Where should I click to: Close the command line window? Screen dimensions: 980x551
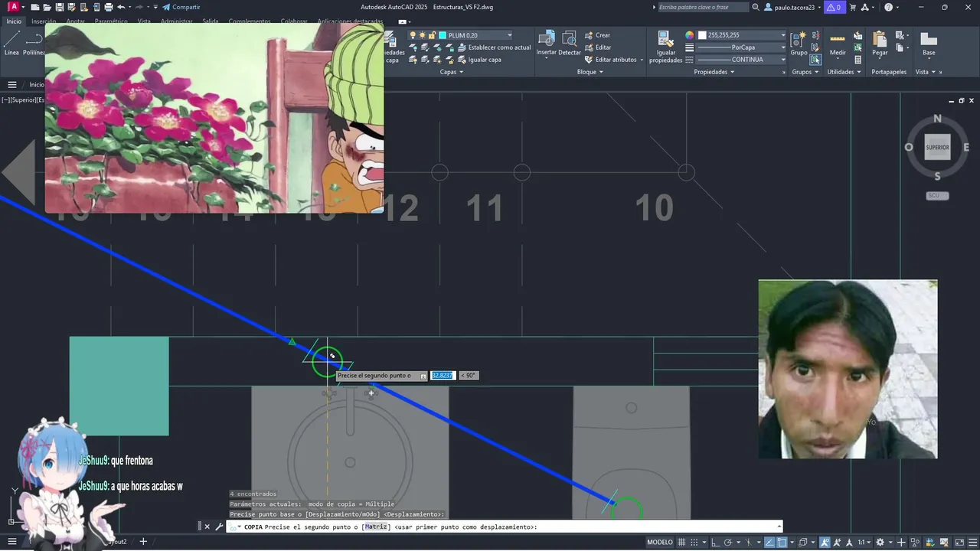207,527
